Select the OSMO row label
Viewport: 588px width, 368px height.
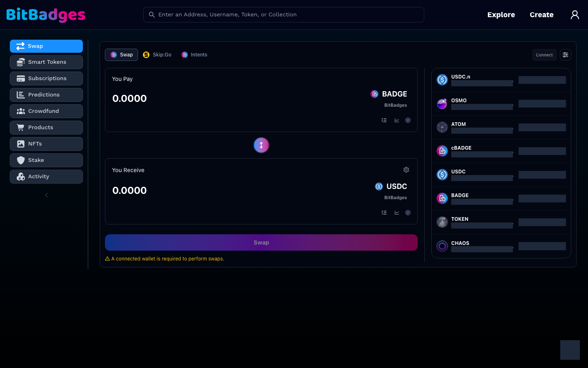click(x=459, y=101)
